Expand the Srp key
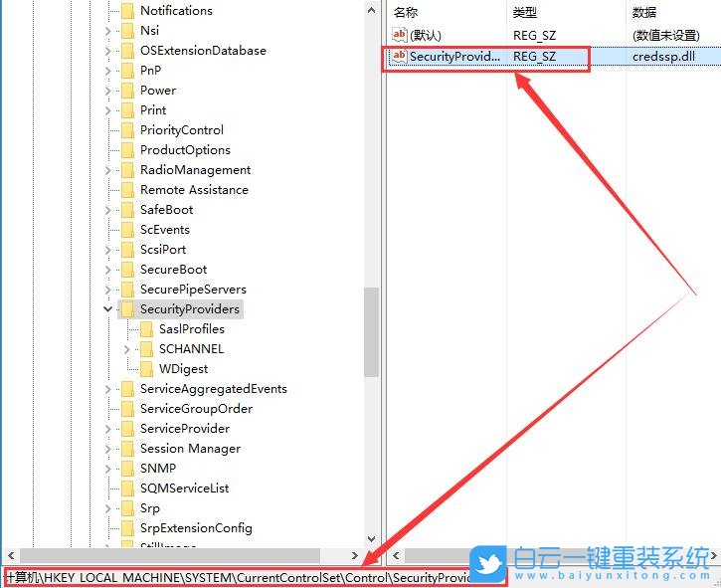This screenshot has width=721, height=588. coord(107,508)
